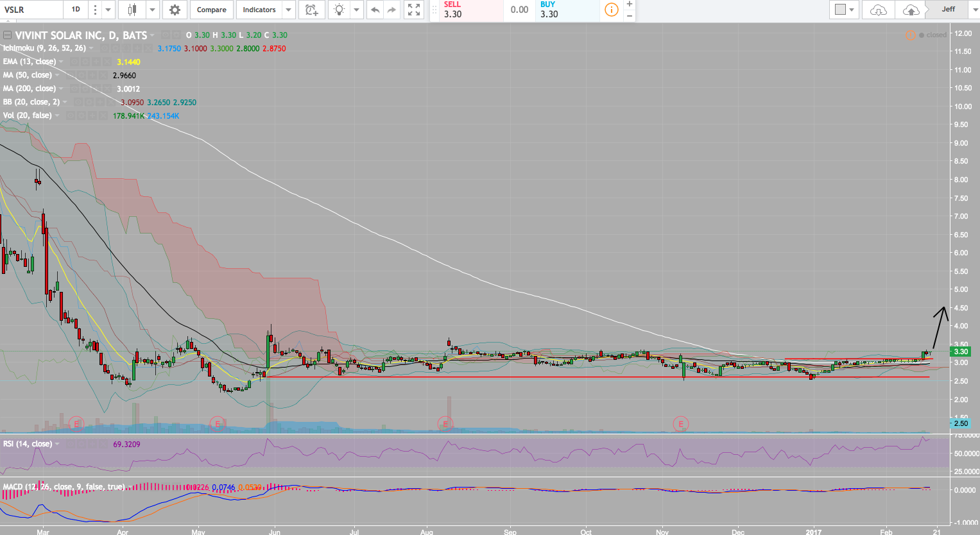This screenshot has height=535, width=980.
Task: Click the lightbulb ideas icon
Action: point(339,10)
